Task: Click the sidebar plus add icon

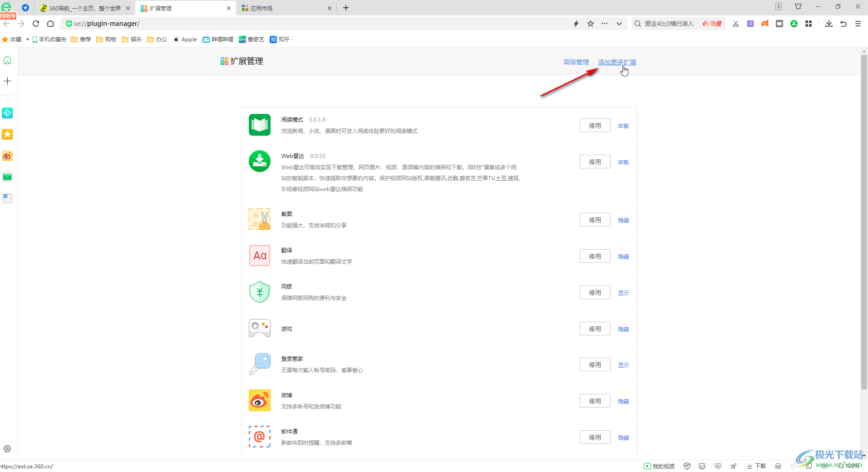Action: pos(7,81)
